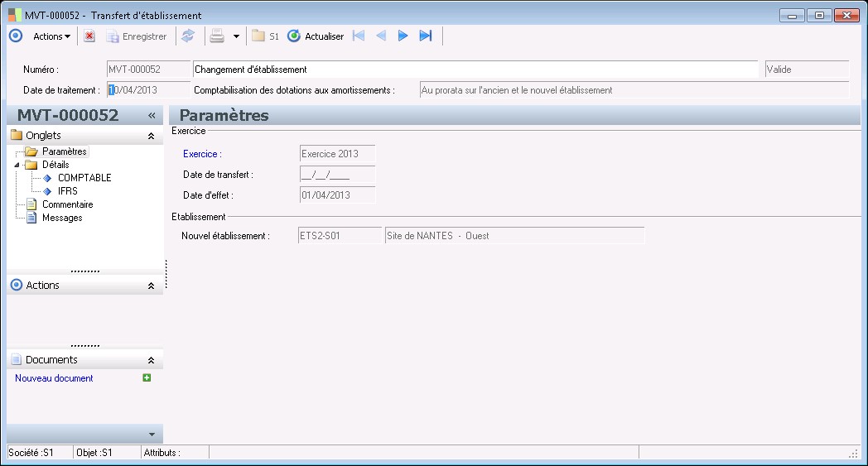Collapse the Onglets section
868x466 pixels.
pyautogui.click(x=151, y=136)
